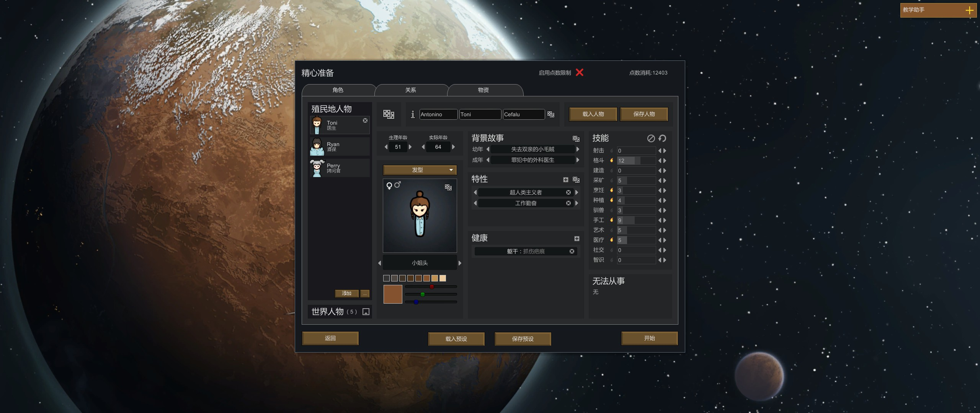Click the 保存人物 button
The width and height of the screenshot is (980, 413).
[x=644, y=114]
